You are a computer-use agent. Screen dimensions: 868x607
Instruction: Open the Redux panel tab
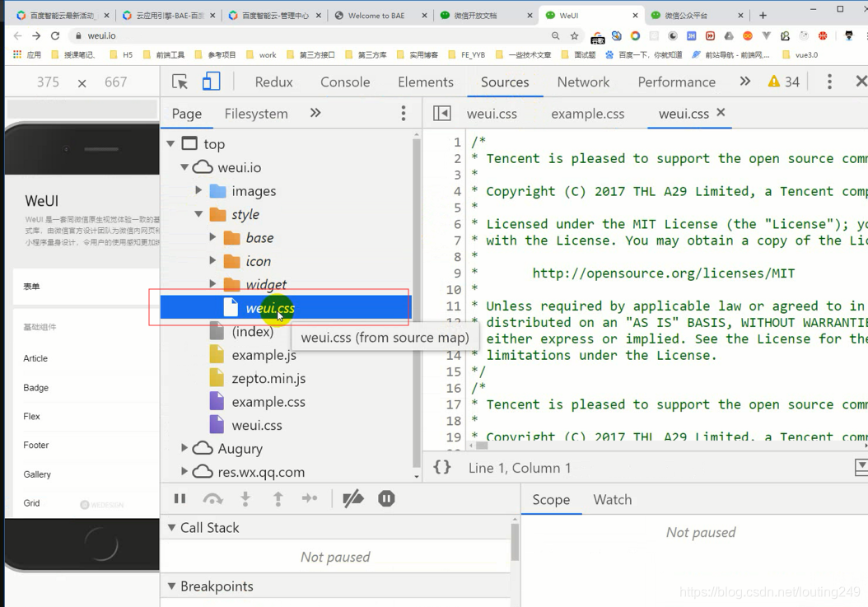(273, 82)
